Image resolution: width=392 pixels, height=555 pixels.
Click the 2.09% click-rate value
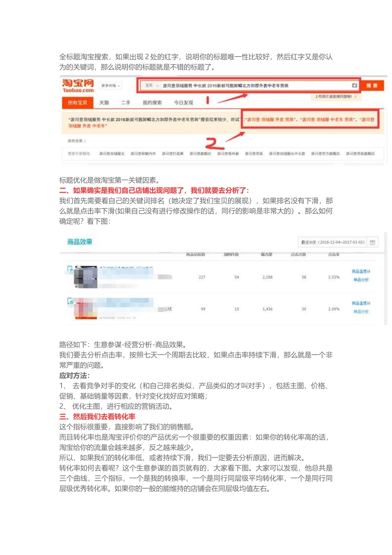click(334, 309)
